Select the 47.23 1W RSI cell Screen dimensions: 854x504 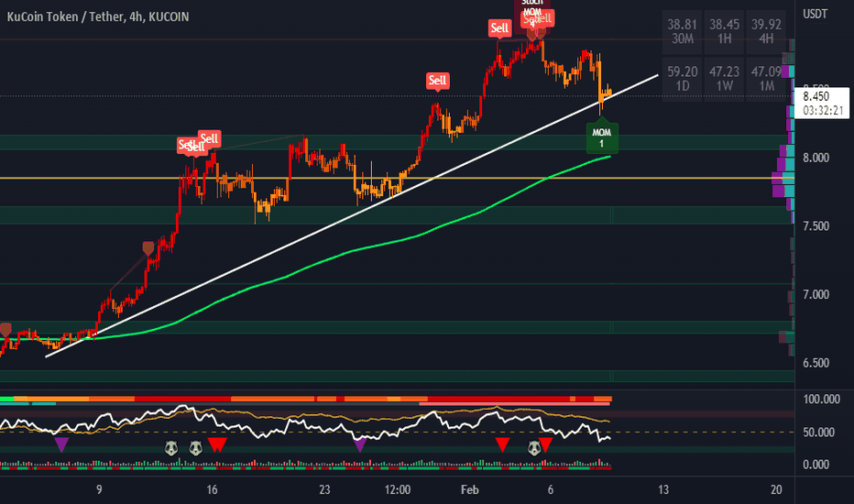click(724, 79)
